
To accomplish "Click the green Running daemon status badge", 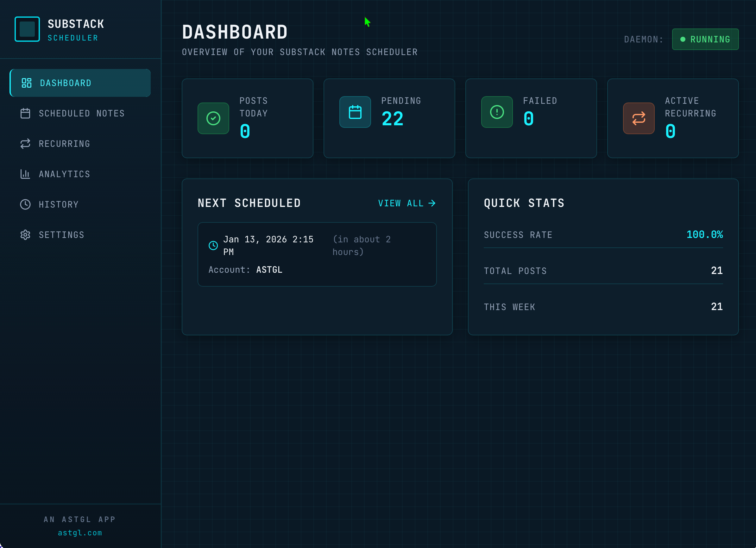I will pyautogui.click(x=705, y=39).
